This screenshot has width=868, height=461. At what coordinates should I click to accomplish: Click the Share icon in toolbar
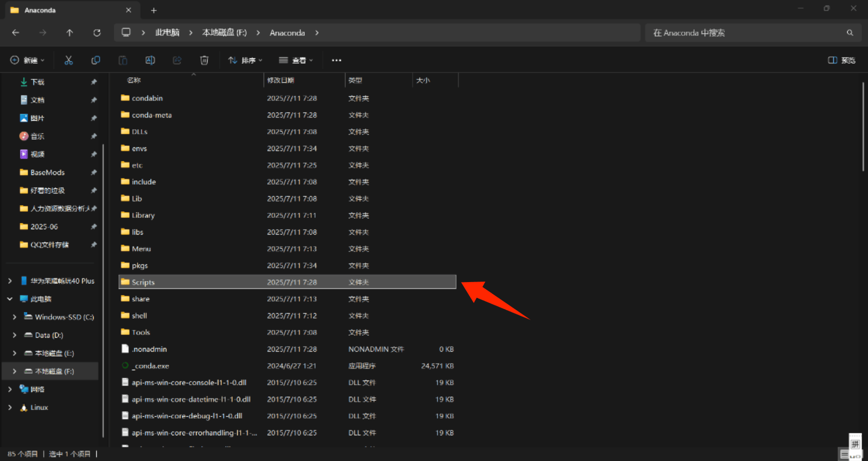[x=177, y=60]
